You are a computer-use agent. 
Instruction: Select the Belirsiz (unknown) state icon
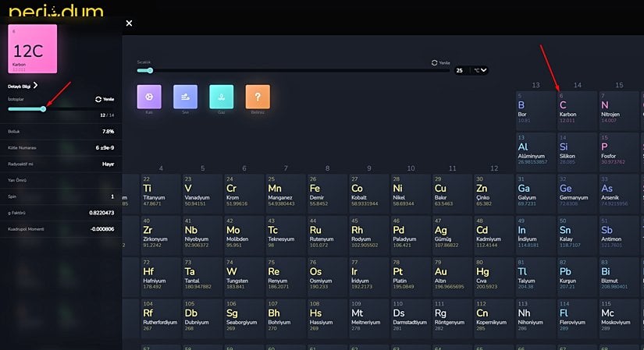[x=258, y=97]
